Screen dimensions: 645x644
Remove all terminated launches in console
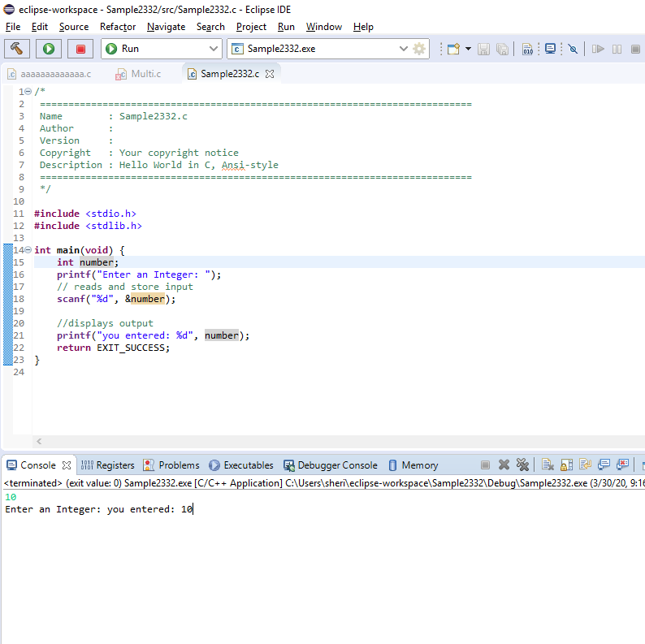pos(523,465)
